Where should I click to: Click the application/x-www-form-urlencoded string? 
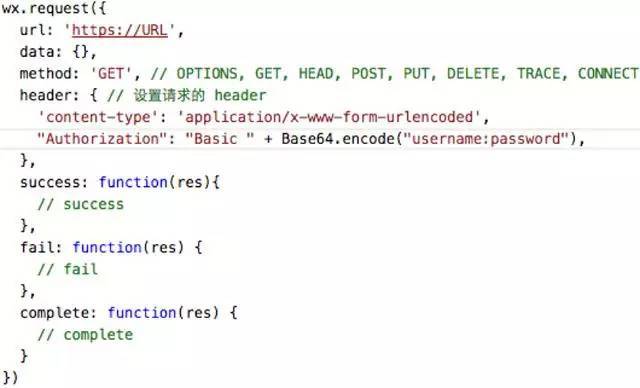(329, 118)
